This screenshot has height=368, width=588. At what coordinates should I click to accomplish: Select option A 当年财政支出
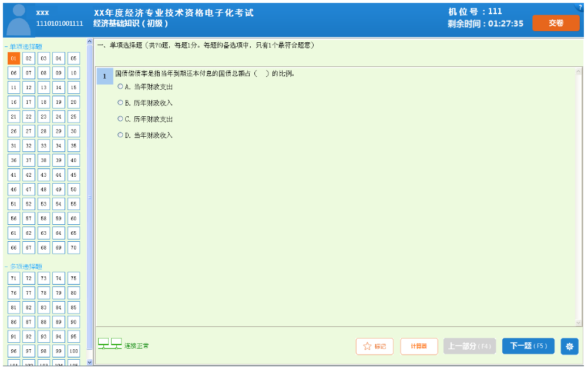tap(120, 86)
